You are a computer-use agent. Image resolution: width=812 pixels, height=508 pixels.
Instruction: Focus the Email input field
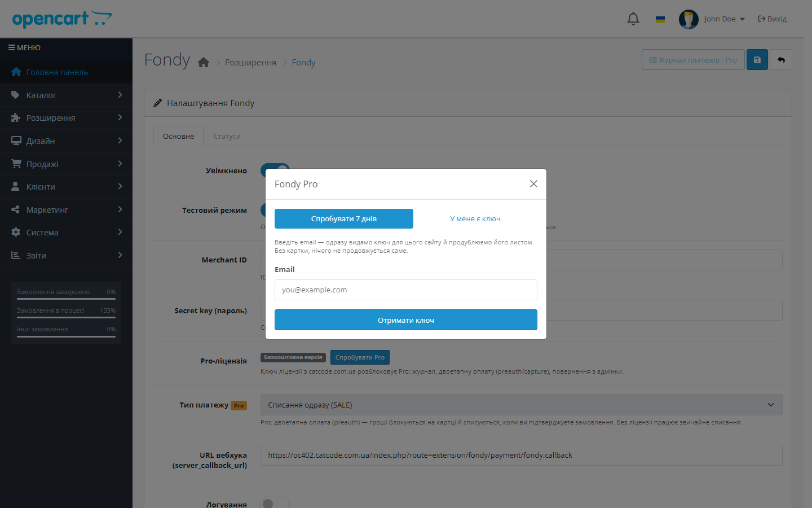pyautogui.click(x=406, y=290)
